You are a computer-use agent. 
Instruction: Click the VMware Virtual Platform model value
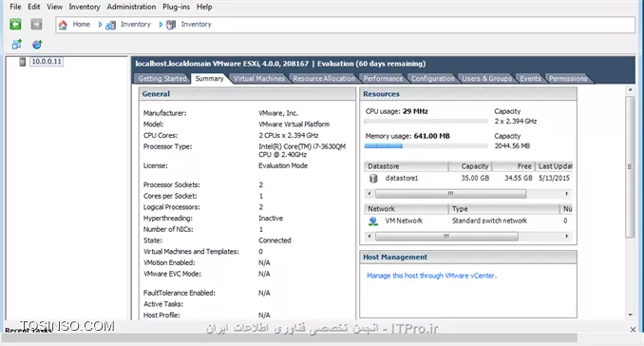[294, 125]
